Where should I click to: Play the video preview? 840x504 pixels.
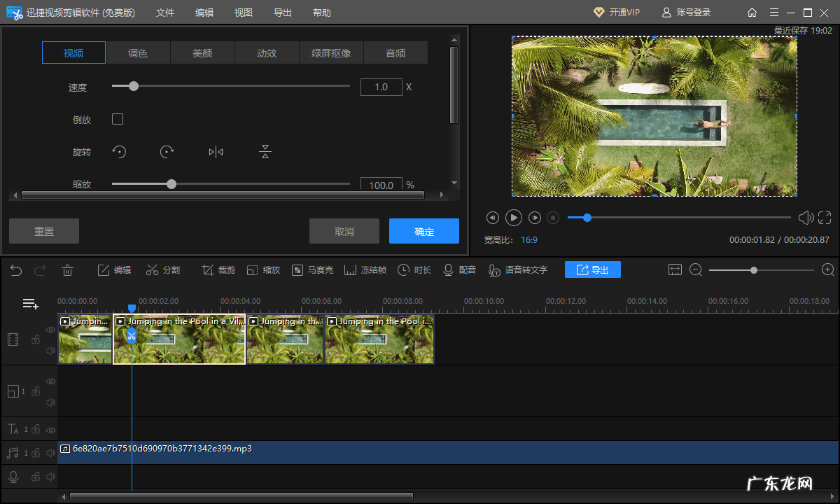coord(514,218)
